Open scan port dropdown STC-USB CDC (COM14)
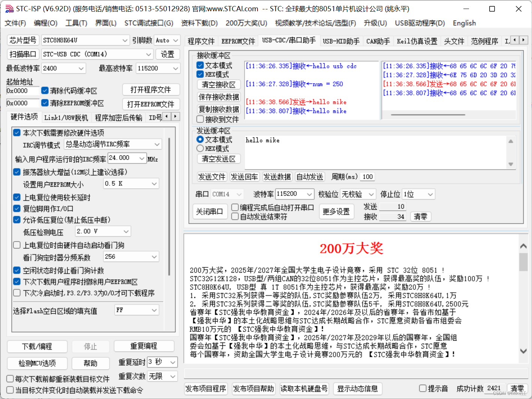Viewport: 532px width, 399px height. pos(97,54)
